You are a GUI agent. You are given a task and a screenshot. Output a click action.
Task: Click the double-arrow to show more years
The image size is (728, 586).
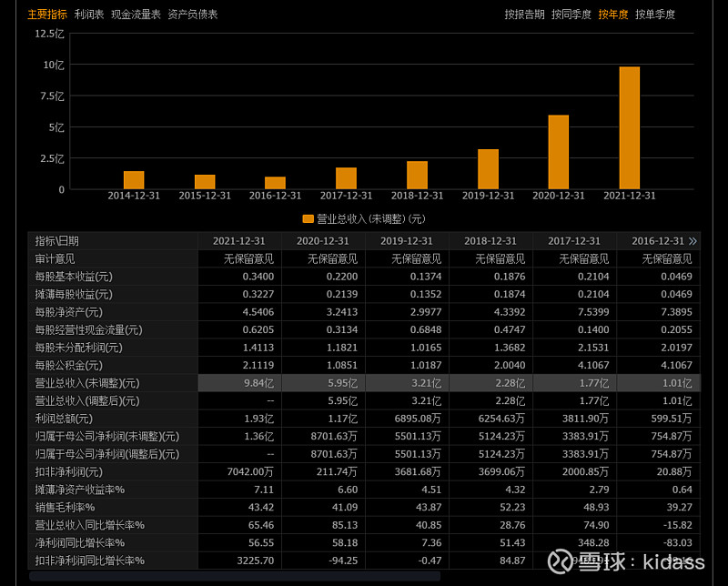pos(693,241)
